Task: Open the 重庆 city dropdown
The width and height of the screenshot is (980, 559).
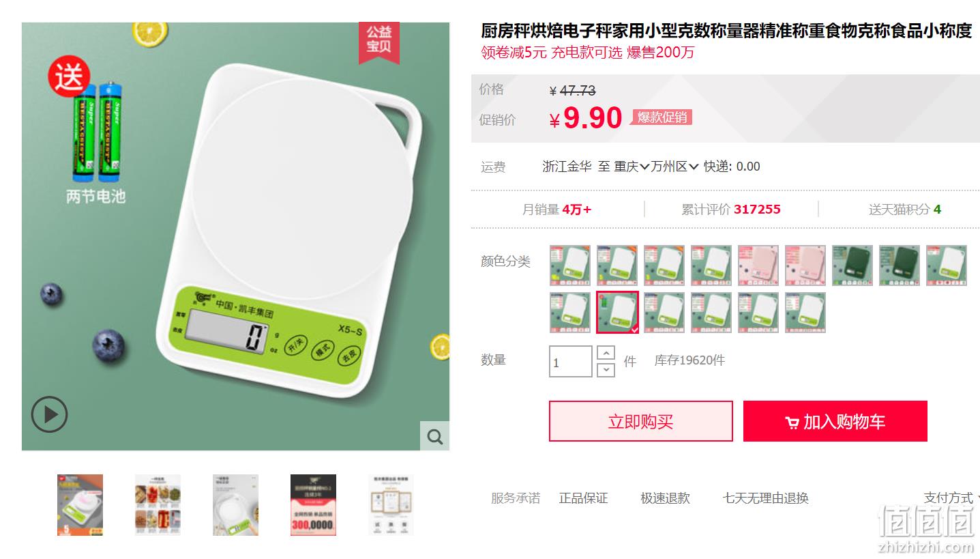Action: 632,167
